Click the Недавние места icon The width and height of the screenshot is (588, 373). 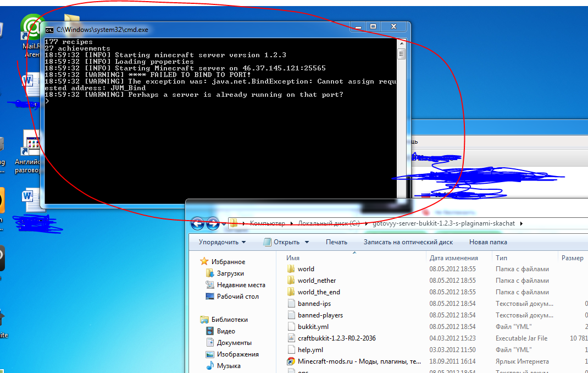click(210, 285)
